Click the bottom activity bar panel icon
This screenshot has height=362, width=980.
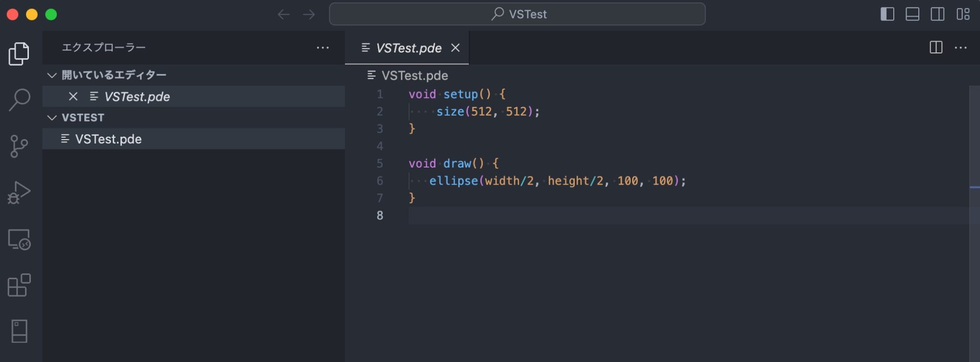(x=19, y=331)
